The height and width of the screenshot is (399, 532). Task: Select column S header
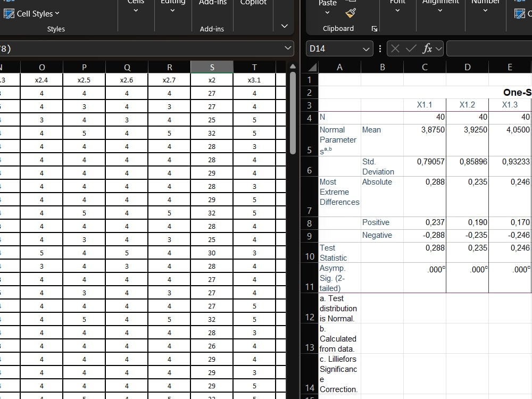pyautogui.click(x=212, y=67)
